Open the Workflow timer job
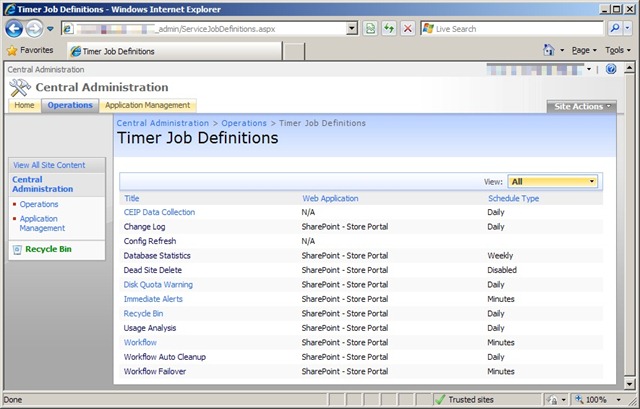640x409 pixels. click(140, 342)
